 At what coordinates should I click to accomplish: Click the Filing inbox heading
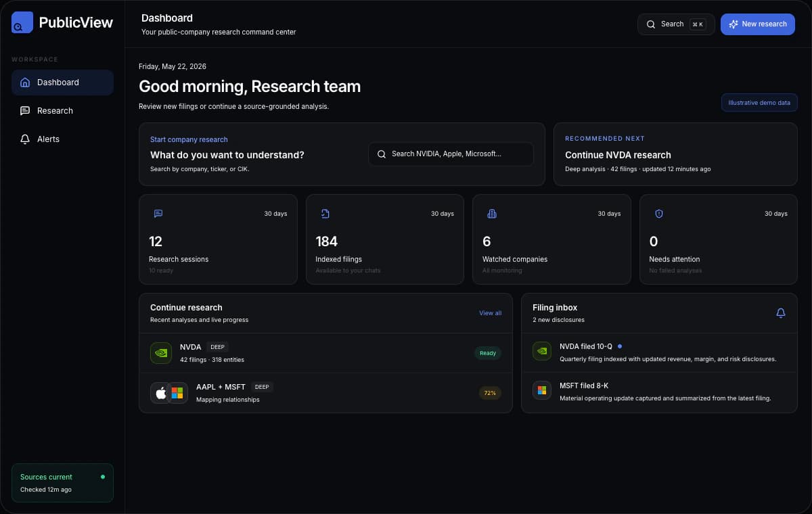(555, 308)
